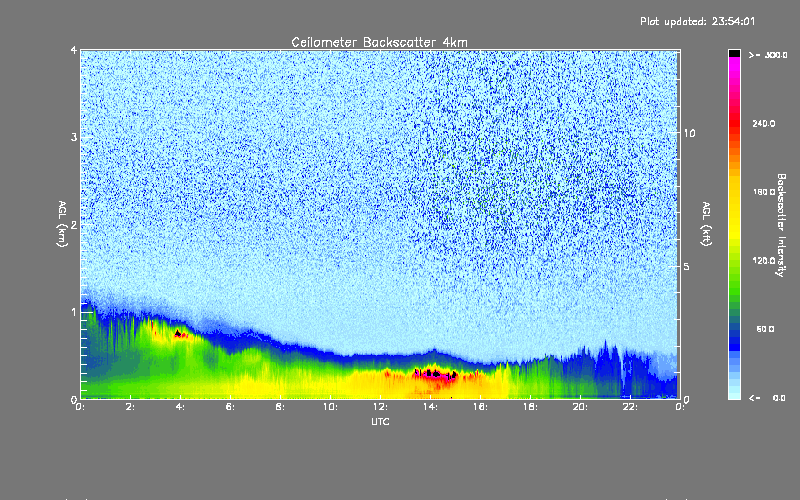
Task: Click the '120.0' colorbar value
Action: pyautogui.click(x=764, y=261)
